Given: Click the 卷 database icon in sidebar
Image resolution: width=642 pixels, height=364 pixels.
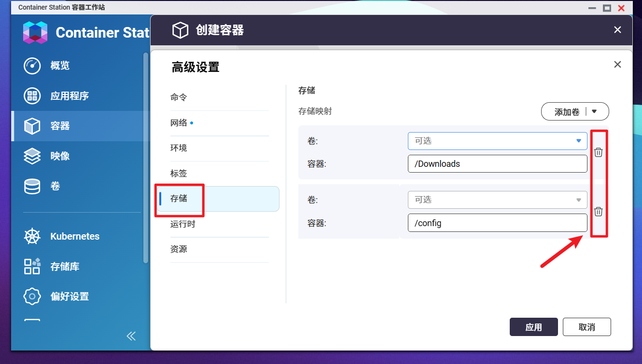Looking at the screenshot, I should coord(32,186).
